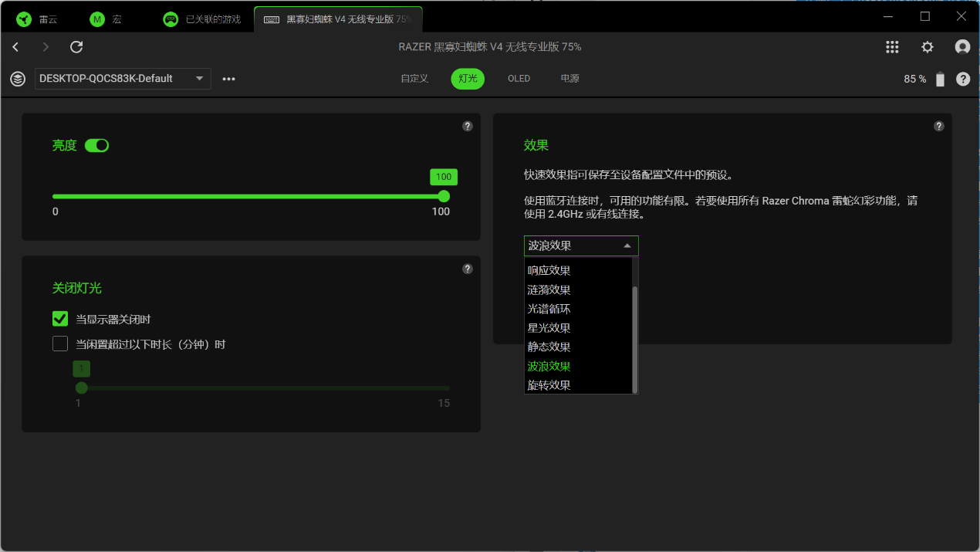The width and height of the screenshot is (980, 552).
Task: Click the profile layers icon
Action: [x=17, y=79]
